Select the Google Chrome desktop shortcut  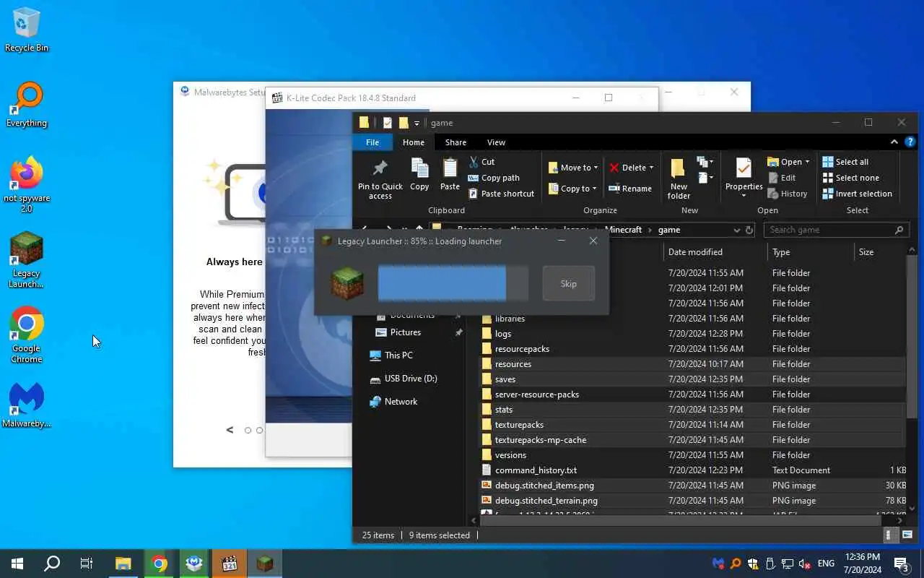[27, 335]
